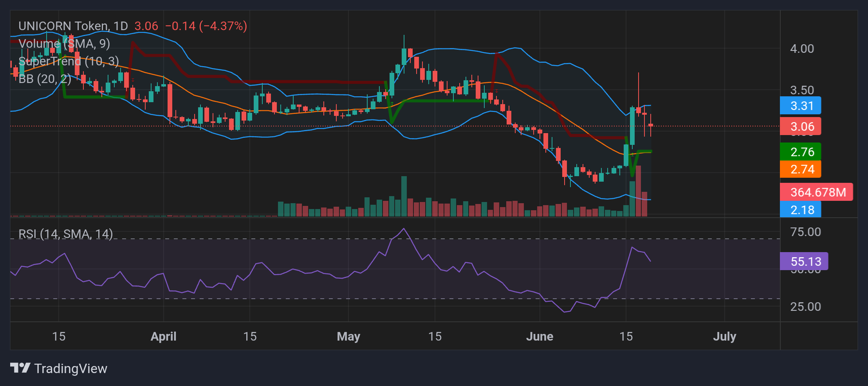Click the 15 date label between May and June

coord(435,336)
